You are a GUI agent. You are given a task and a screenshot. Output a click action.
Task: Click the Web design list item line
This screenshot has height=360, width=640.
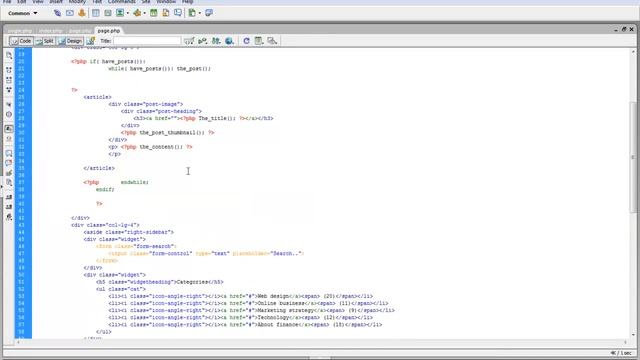[240, 296]
